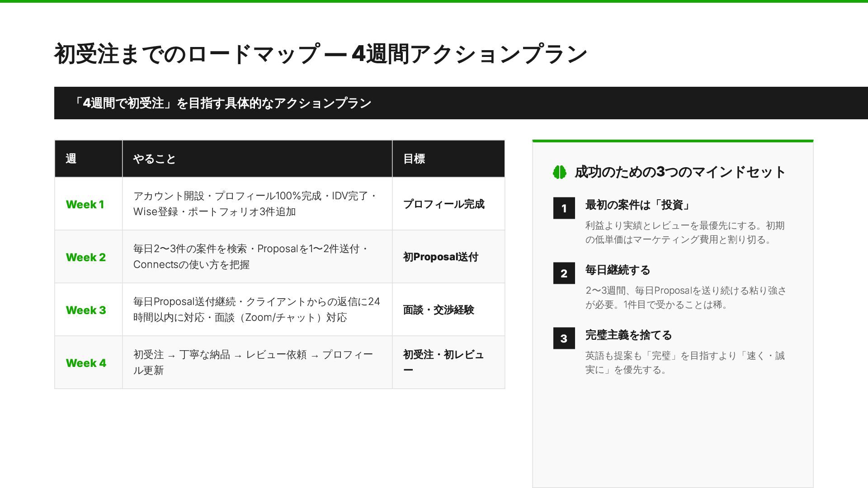Viewport: 868px width, 488px height.
Task: Click the 毎日継続する heading
Action: point(618,270)
